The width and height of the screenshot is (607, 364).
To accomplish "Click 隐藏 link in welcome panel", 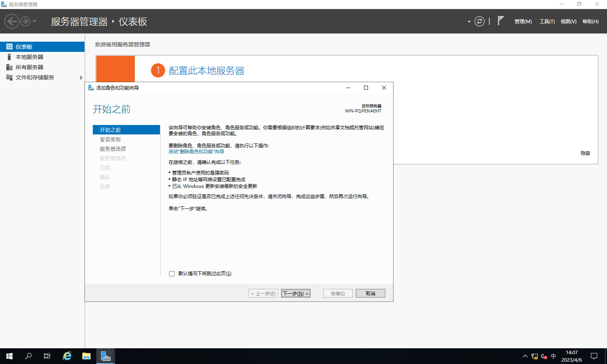I will coord(585,153).
